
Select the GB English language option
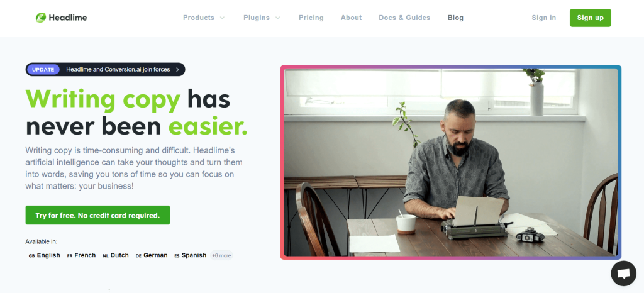(x=45, y=255)
